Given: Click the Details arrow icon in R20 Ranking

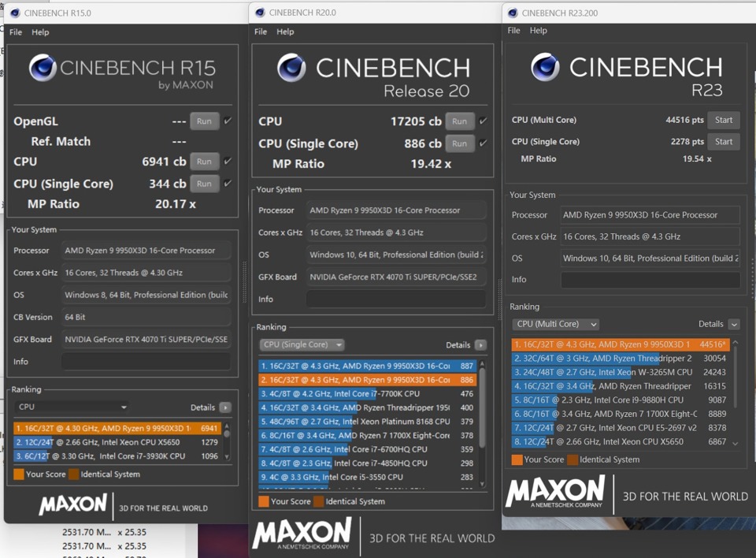Looking at the screenshot, I should coord(480,345).
